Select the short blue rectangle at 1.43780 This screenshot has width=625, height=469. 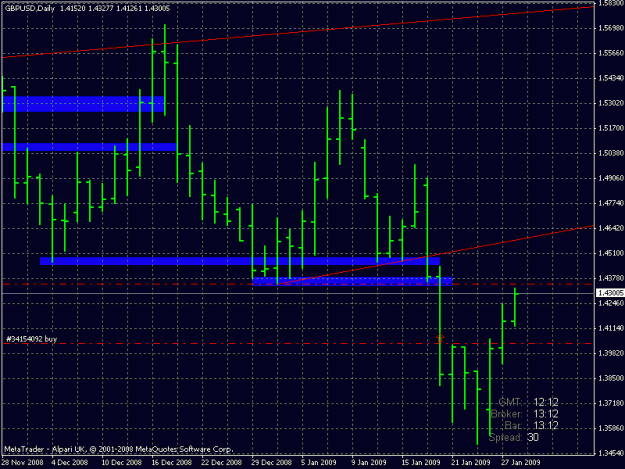(x=353, y=281)
